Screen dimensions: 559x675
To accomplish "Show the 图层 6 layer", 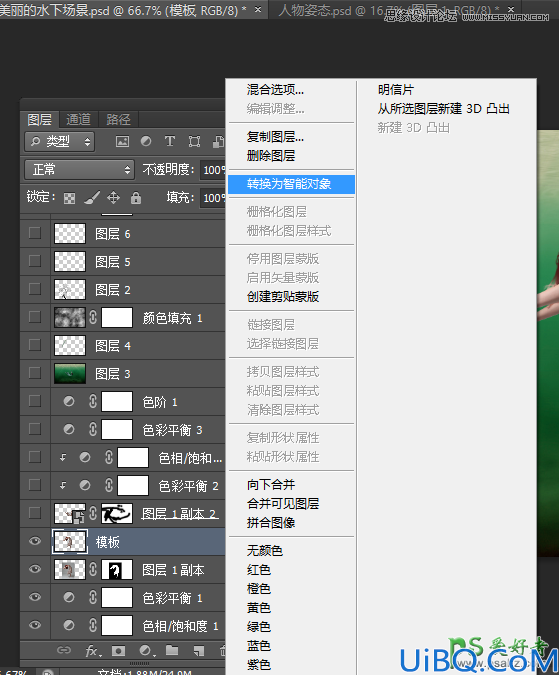I will (x=35, y=233).
